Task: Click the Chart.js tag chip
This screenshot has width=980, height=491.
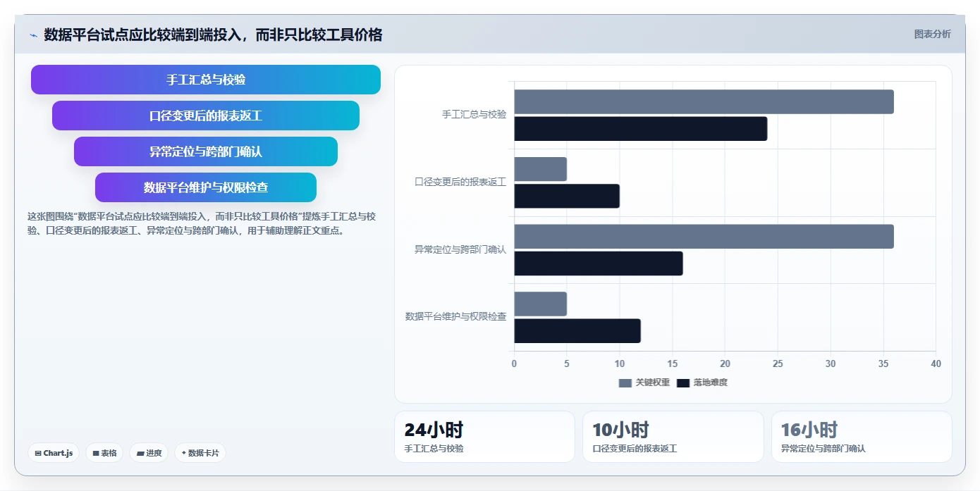Action: (x=54, y=453)
